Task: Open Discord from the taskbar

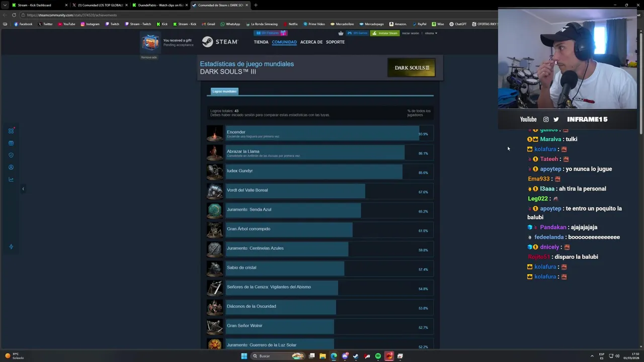Action: [x=345, y=356]
